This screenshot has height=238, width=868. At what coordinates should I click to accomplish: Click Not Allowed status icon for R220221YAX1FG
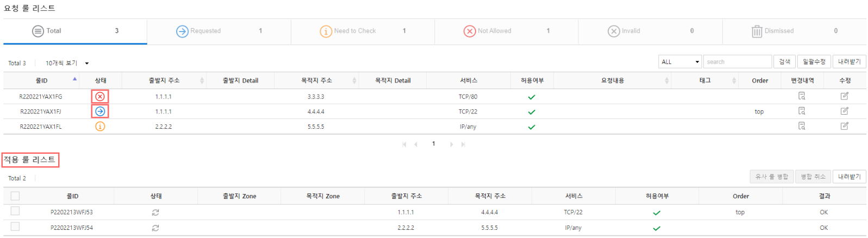click(x=100, y=97)
